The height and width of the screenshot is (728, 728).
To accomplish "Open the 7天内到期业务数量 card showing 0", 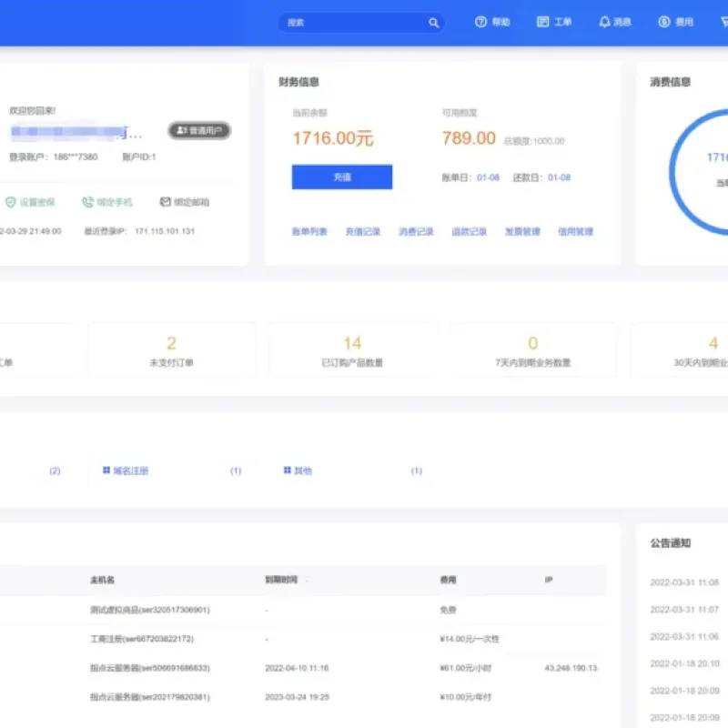I will [533, 349].
